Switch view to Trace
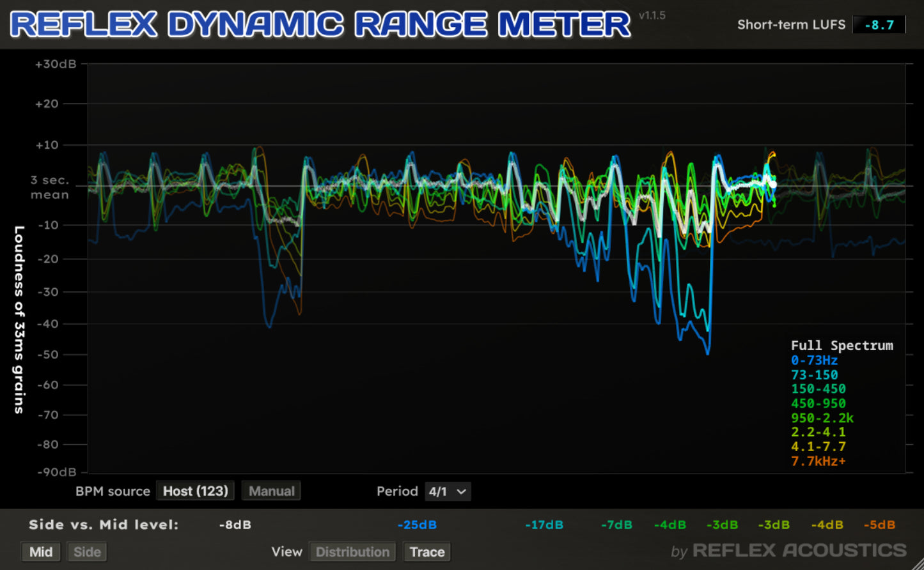Screen dimensions: 924x570 tap(427, 551)
